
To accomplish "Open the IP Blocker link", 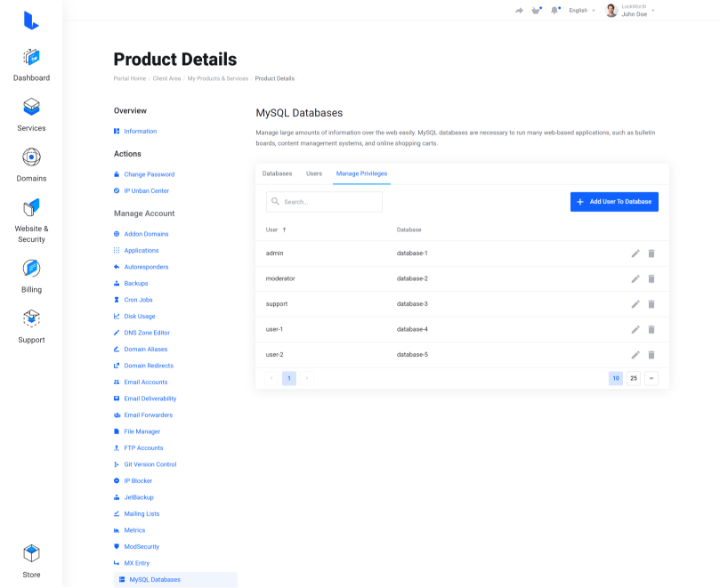I will tap(138, 481).
